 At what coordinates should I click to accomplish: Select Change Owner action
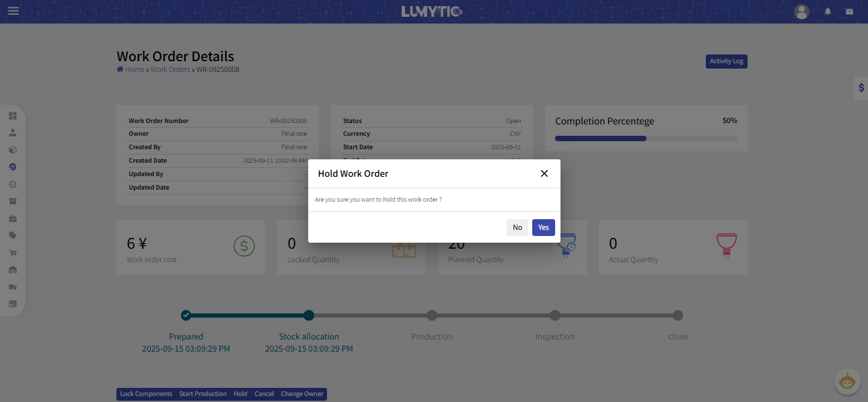coord(302,394)
